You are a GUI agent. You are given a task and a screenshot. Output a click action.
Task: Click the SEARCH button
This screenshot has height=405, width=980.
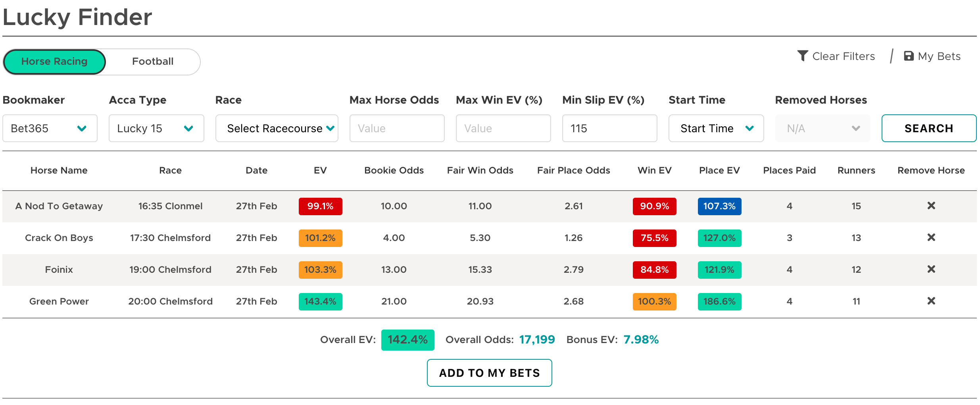point(929,128)
